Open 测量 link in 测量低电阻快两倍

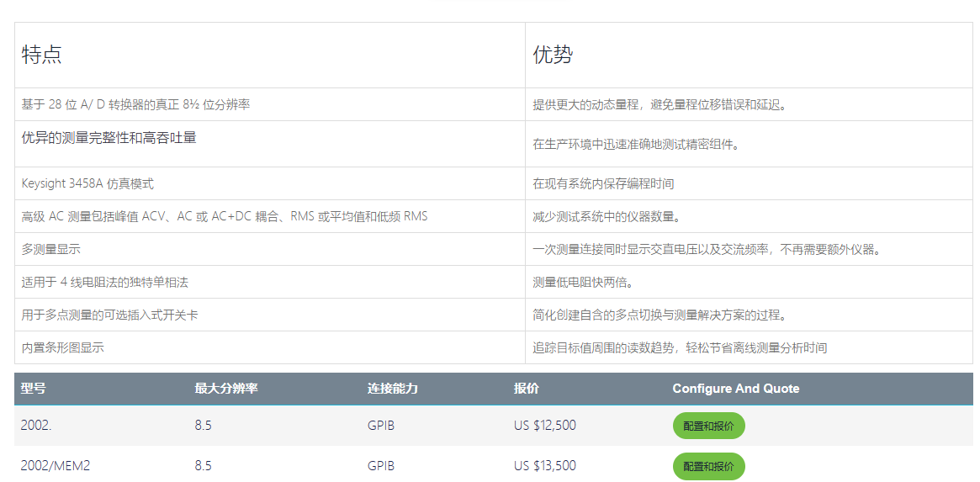coord(544,282)
